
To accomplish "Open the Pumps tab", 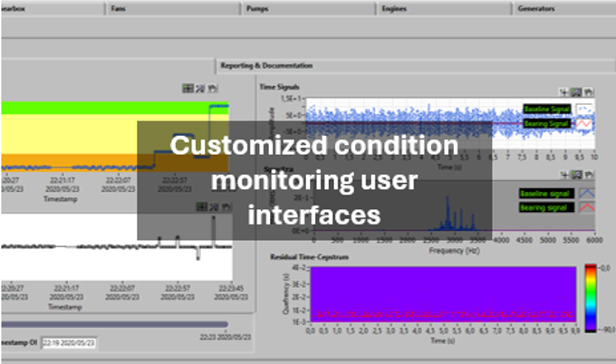I will click(x=257, y=7).
